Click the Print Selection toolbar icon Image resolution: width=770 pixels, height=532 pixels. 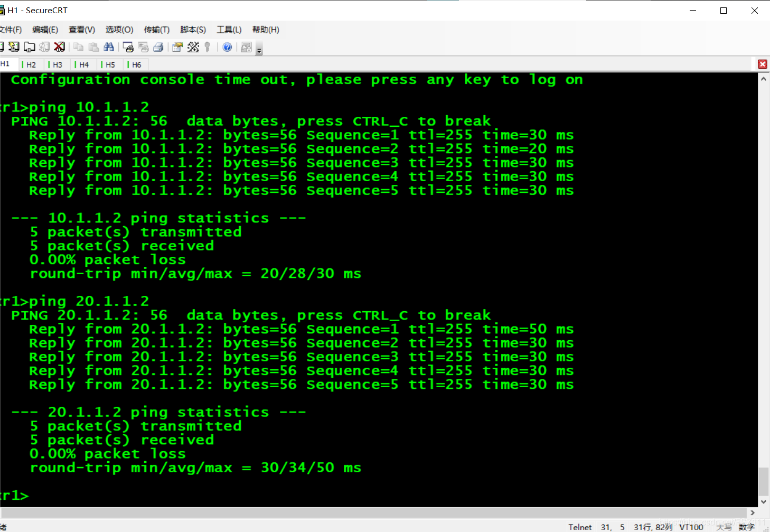click(143, 47)
